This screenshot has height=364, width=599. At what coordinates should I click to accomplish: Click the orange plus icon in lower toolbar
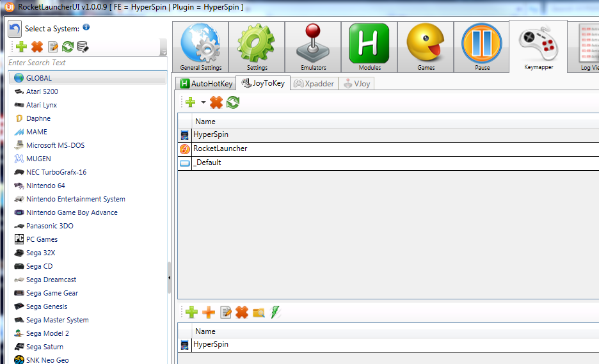coord(209,312)
